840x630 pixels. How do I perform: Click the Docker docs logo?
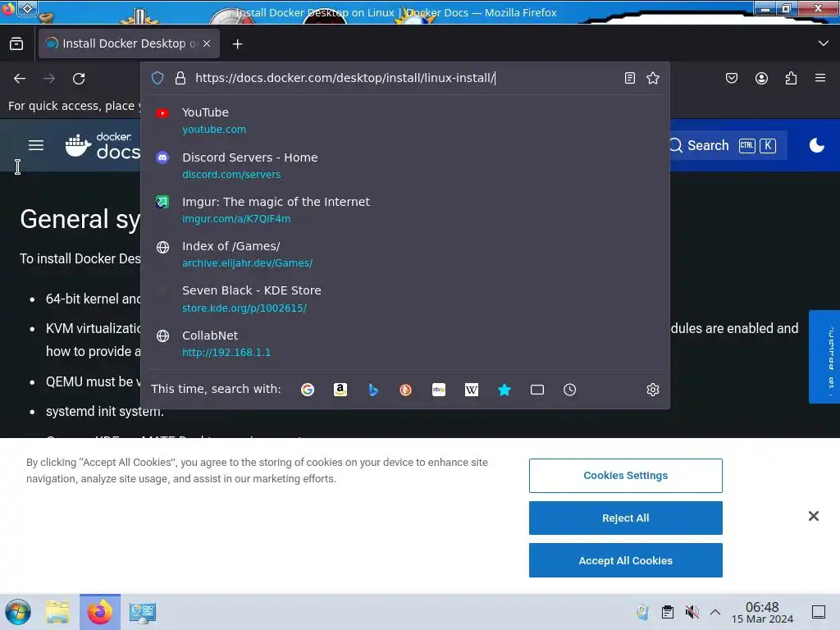pos(103,145)
